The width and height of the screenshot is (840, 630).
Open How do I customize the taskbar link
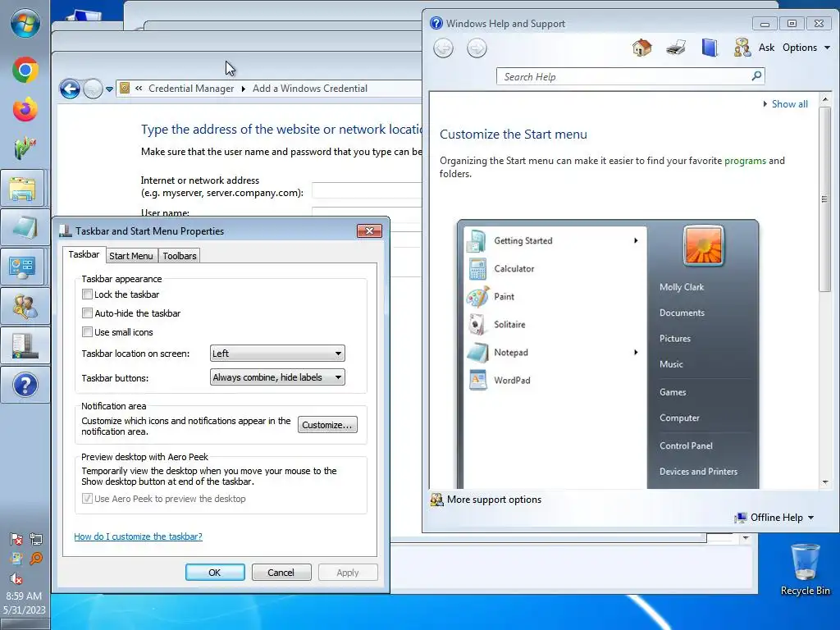[x=138, y=536]
